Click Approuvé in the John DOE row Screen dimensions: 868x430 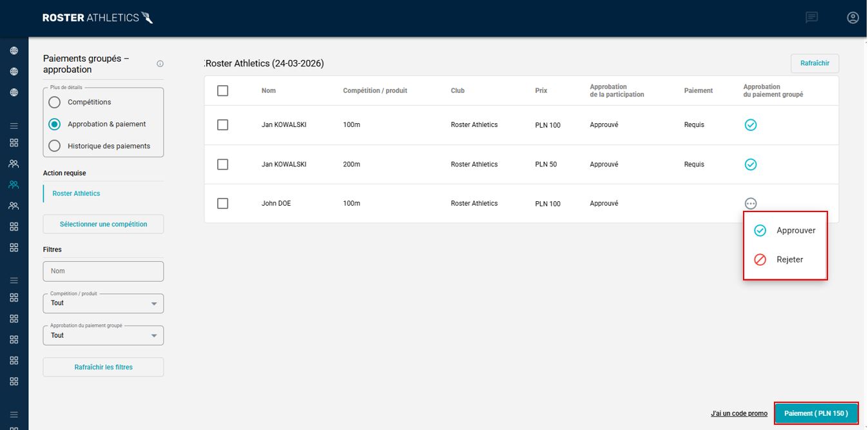[x=604, y=204]
